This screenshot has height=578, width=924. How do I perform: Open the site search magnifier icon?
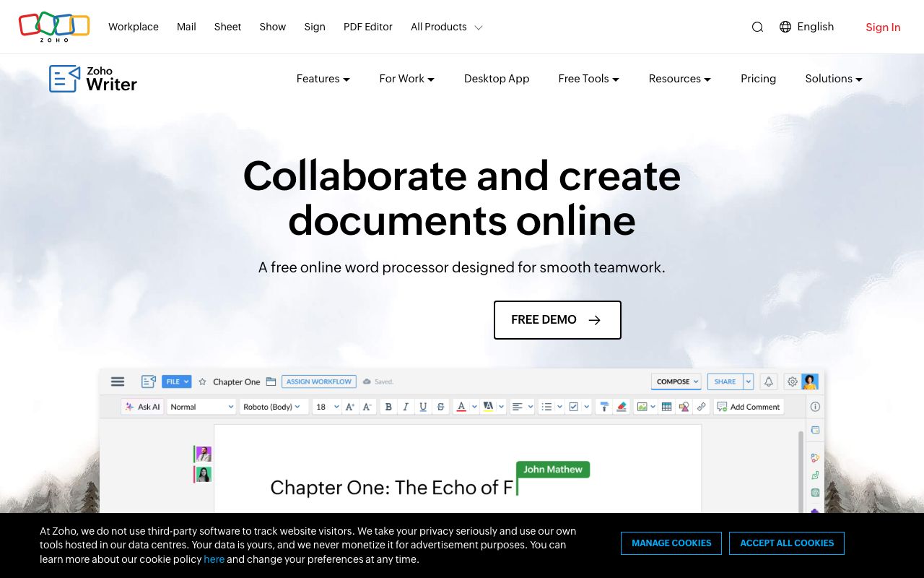(757, 27)
